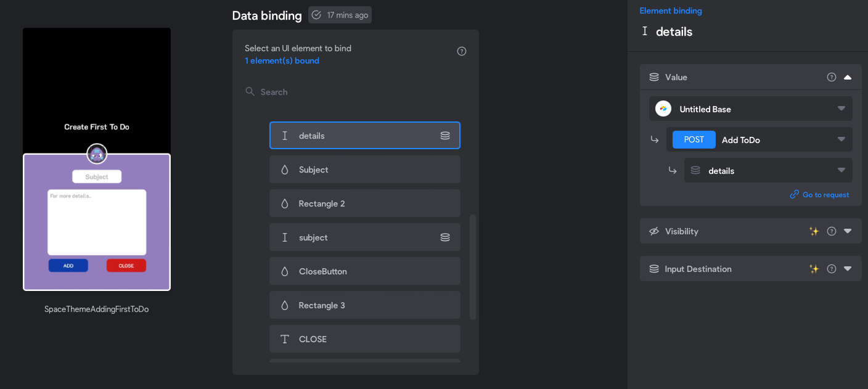Screen dimensions: 868x389
Task: Click the 1 element(s) bound link
Action: tap(282, 60)
